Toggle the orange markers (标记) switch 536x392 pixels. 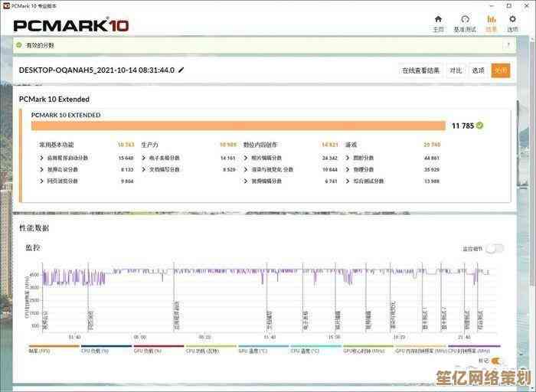pyautogui.click(x=495, y=361)
